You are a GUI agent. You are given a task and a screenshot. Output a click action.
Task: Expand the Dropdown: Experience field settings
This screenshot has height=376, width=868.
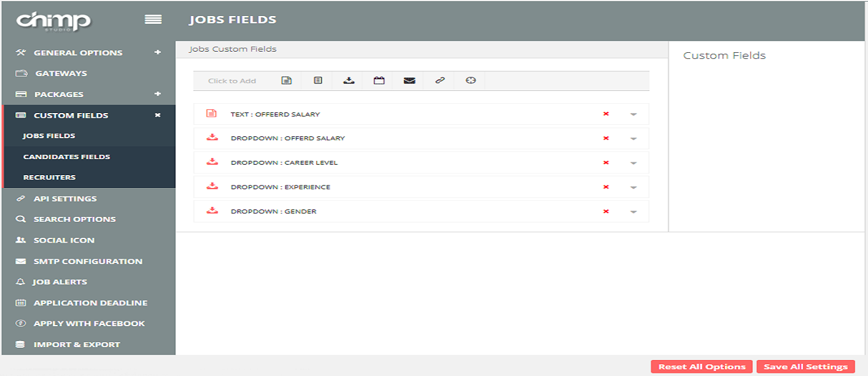(x=634, y=187)
